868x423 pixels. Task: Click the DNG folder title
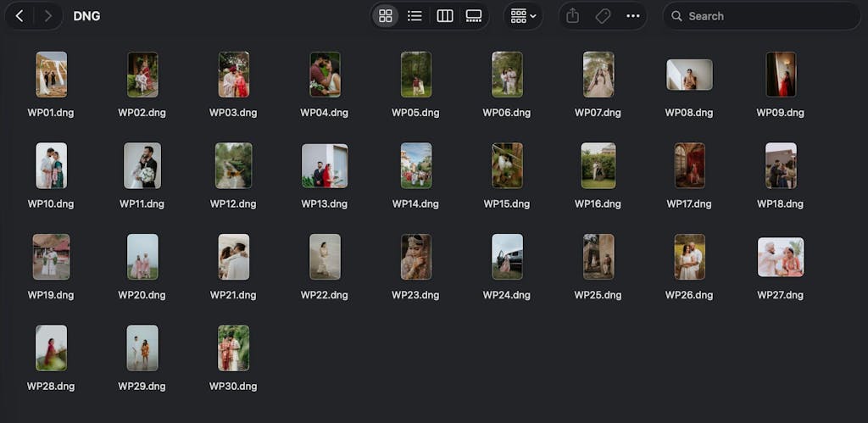[x=86, y=16]
